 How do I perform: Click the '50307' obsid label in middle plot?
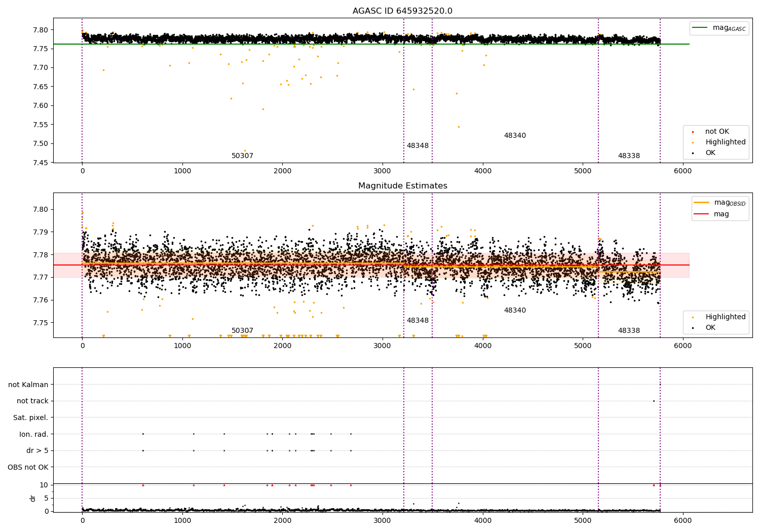(x=242, y=331)
